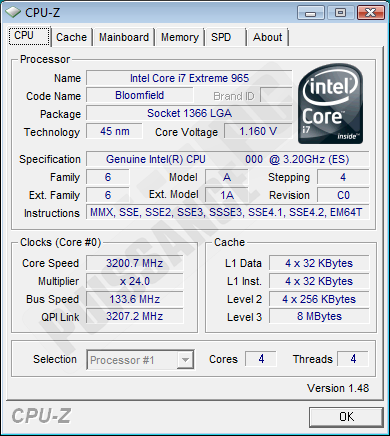This screenshot has height=436, width=390.
Task: Click the CPU-Z app icon in title bar
Action: (x=13, y=12)
